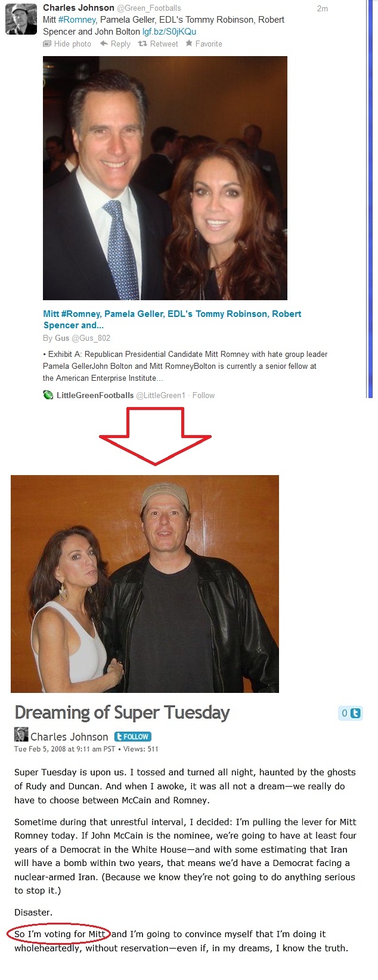Follow LittleGreenFootballs via the Follow link
Viewport: 378px width, 980px height.
tap(203, 395)
